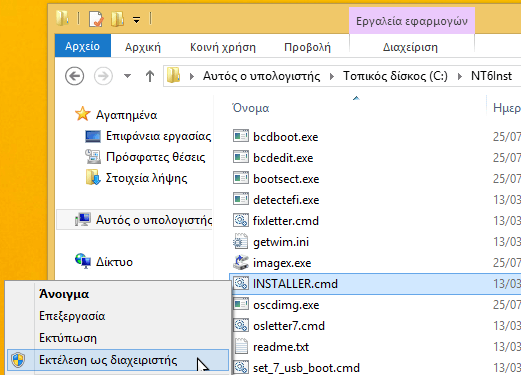Image resolution: width=521 pixels, height=375 pixels.
Task: Open Επιφάνεια εργασίας in sidebar
Action: tap(158, 136)
